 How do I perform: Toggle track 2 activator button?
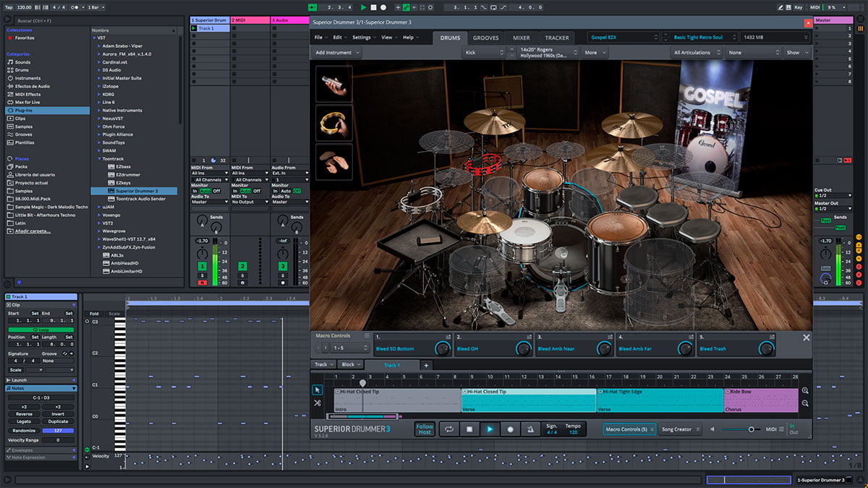tap(242, 267)
